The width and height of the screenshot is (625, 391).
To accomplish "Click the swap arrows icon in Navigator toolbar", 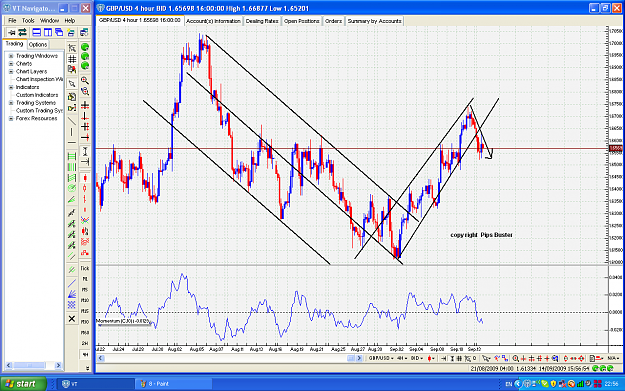I will point(22,32).
